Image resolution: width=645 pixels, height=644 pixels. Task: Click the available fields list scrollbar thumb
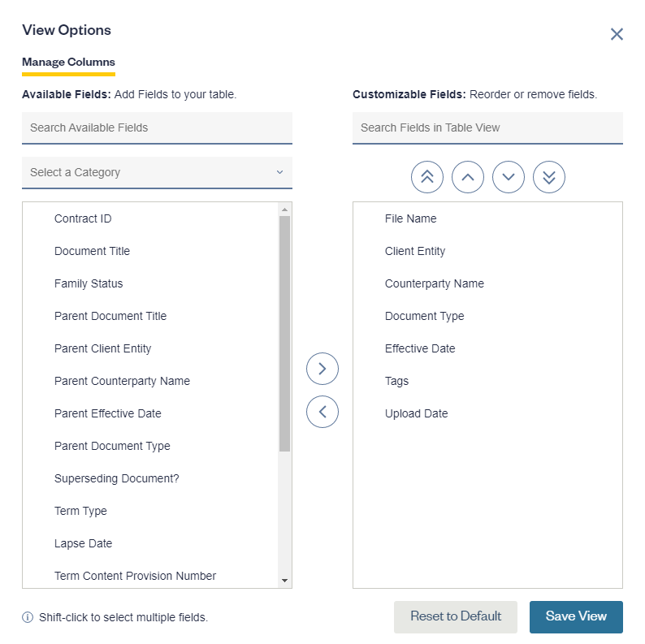[x=284, y=333]
